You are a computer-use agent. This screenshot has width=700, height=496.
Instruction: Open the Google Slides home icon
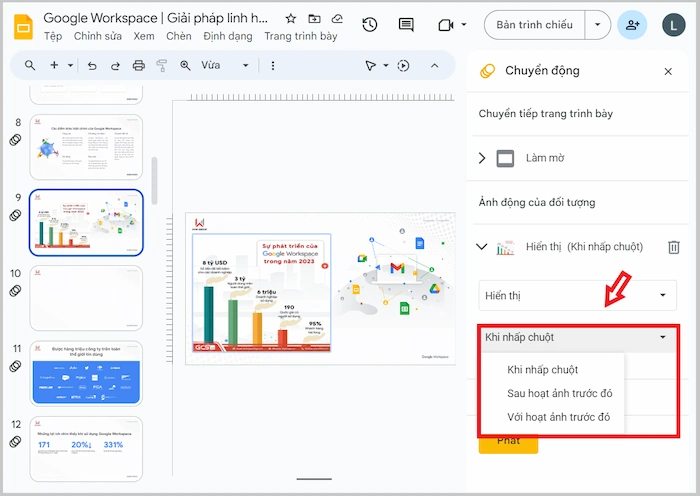pyautogui.click(x=23, y=27)
